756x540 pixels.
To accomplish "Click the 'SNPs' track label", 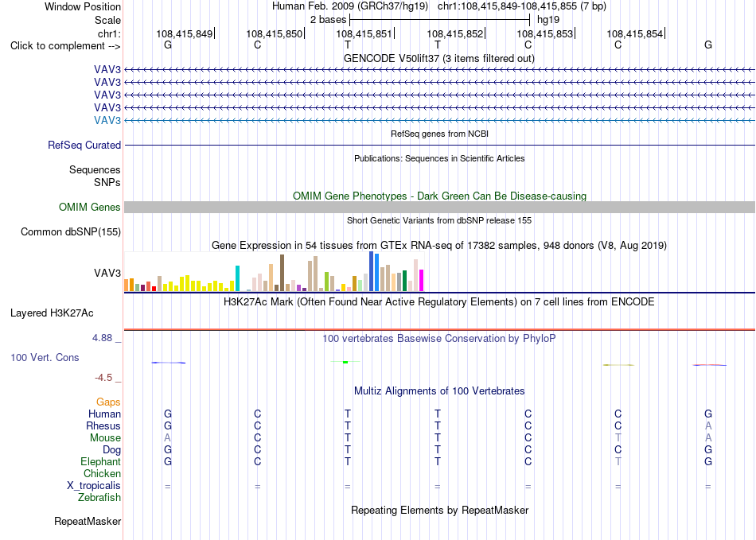I will click(x=107, y=183).
